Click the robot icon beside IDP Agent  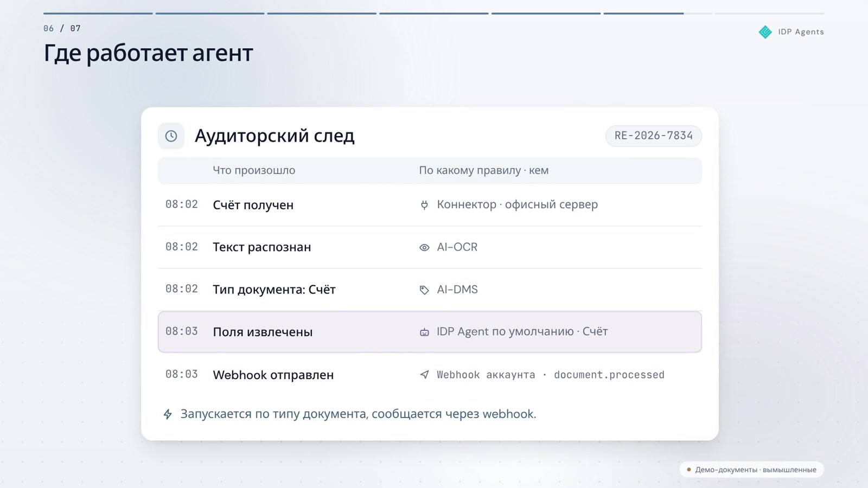pos(424,332)
